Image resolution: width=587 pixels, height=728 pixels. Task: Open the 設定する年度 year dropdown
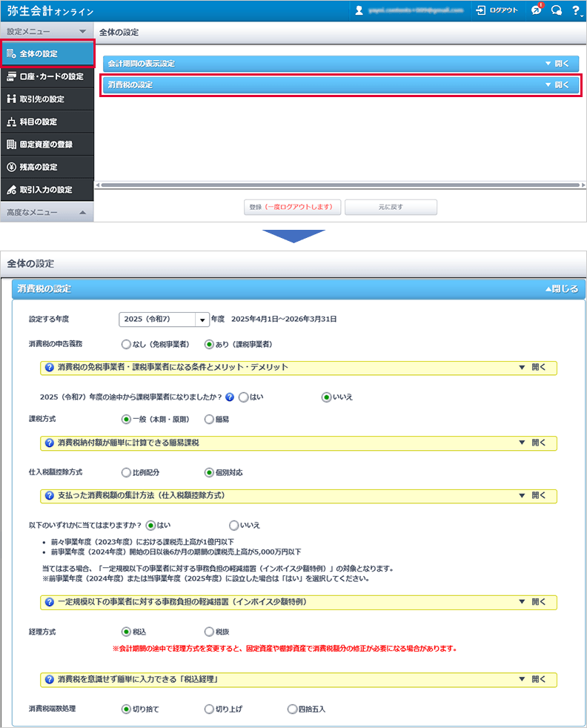pos(201,320)
